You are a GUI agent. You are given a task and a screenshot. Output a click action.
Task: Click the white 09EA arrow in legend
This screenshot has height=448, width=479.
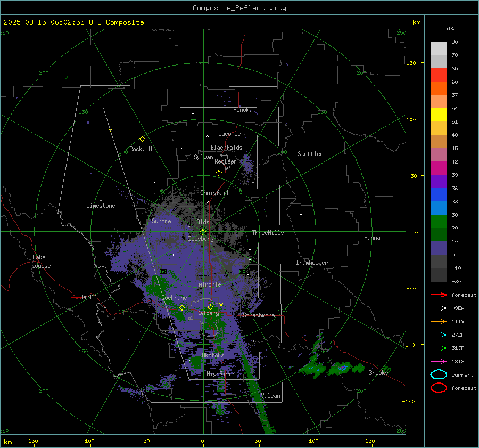pos(439,308)
